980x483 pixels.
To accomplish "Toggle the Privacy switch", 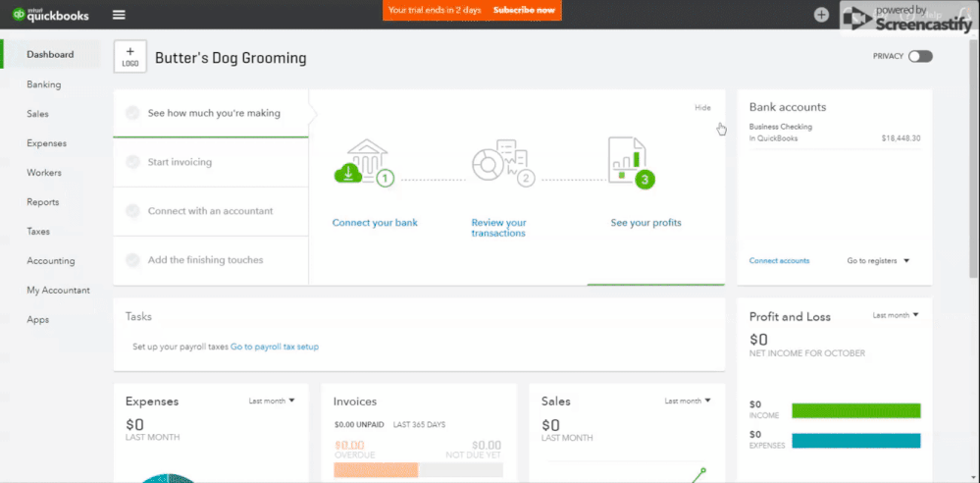I will [x=919, y=56].
